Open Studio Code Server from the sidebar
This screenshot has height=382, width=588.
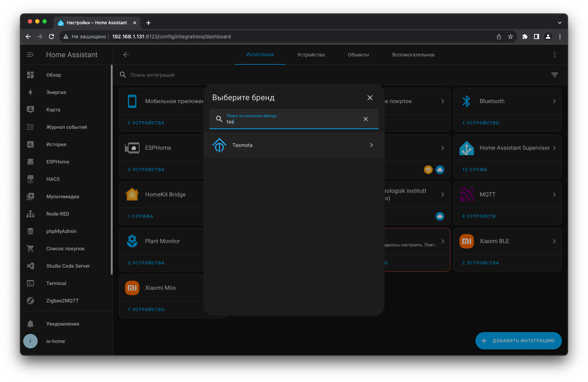[68, 266]
